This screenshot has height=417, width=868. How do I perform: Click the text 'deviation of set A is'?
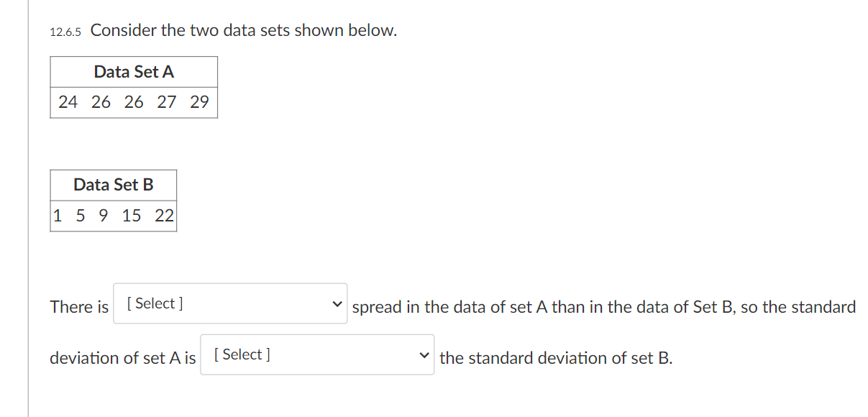pyautogui.click(x=122, y=357)
